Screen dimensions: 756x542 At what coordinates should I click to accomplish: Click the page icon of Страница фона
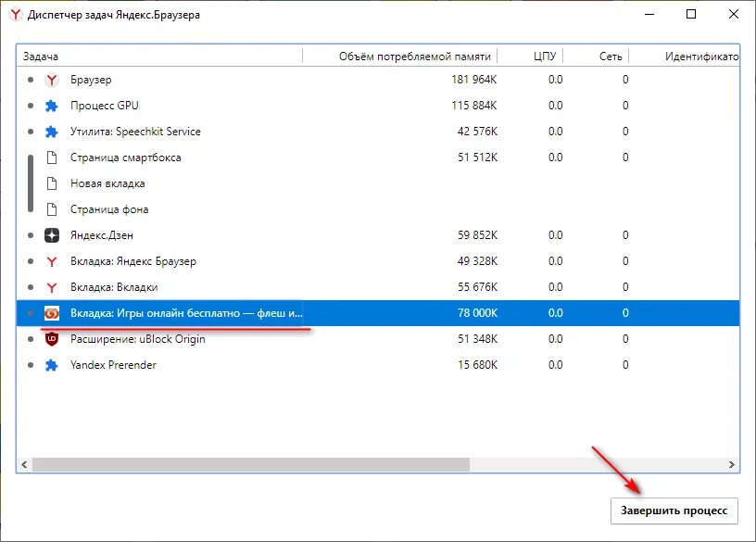[x=52, y=209]
